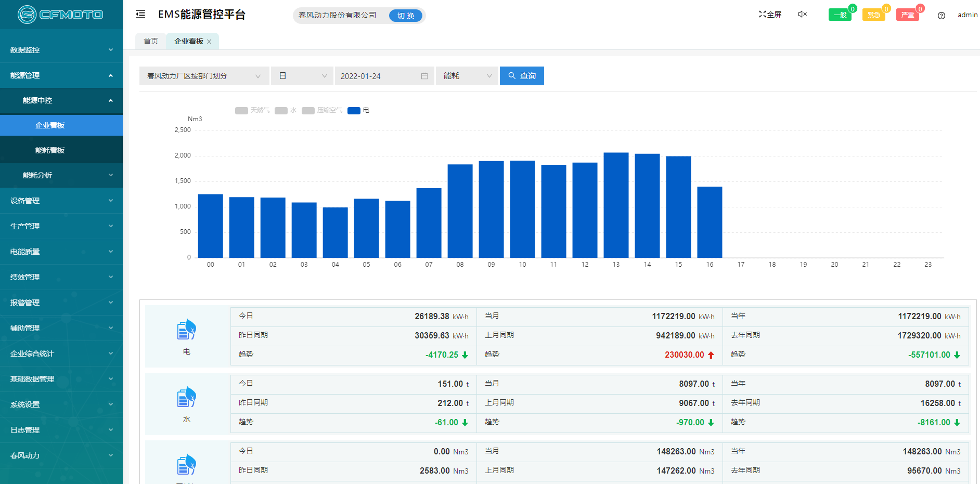This screenshot has width=980, height=484.
Task: Toggle 天然气 series in chart legend
Action: pos(252,110)
